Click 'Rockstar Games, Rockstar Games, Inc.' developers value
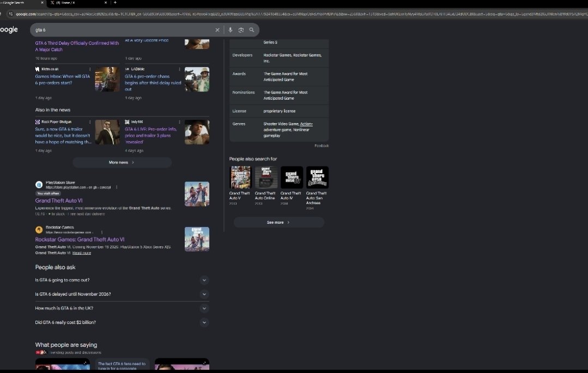Image resolution: width=588 pixels, height=373 pixels. 292,58
